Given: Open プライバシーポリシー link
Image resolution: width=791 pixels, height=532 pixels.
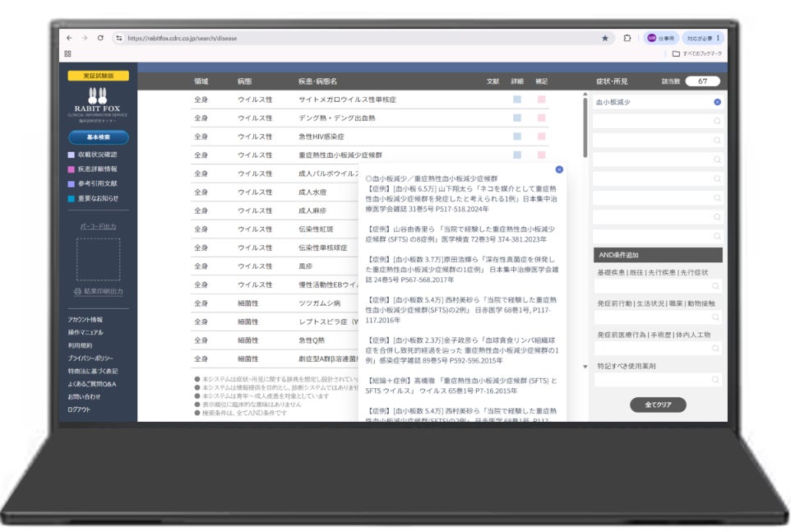Looking at the screenshot, I should point(90,358).
